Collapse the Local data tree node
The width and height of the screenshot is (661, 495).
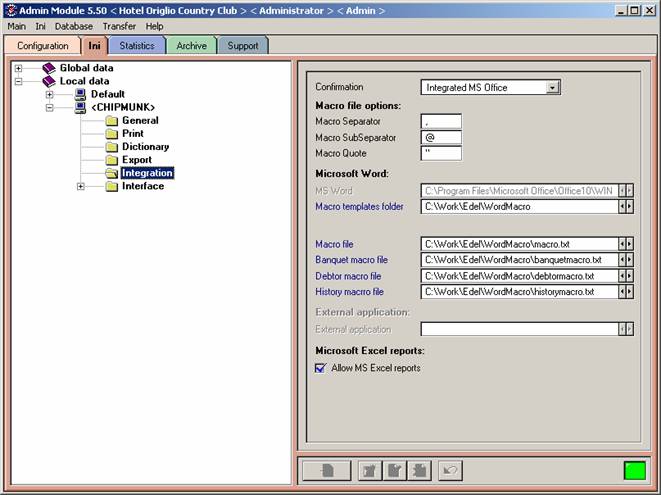point(19,81)
